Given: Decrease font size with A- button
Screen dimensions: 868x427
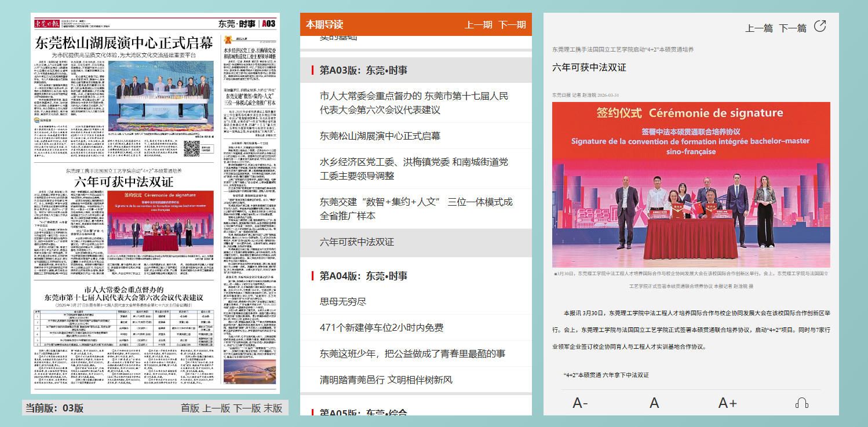Looking at the screenshot, I should pyautogui.click(x=580, y=403).
